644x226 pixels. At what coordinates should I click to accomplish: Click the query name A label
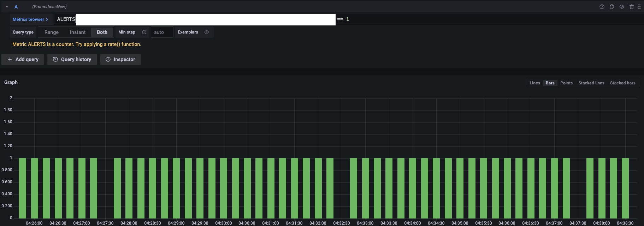16,7
